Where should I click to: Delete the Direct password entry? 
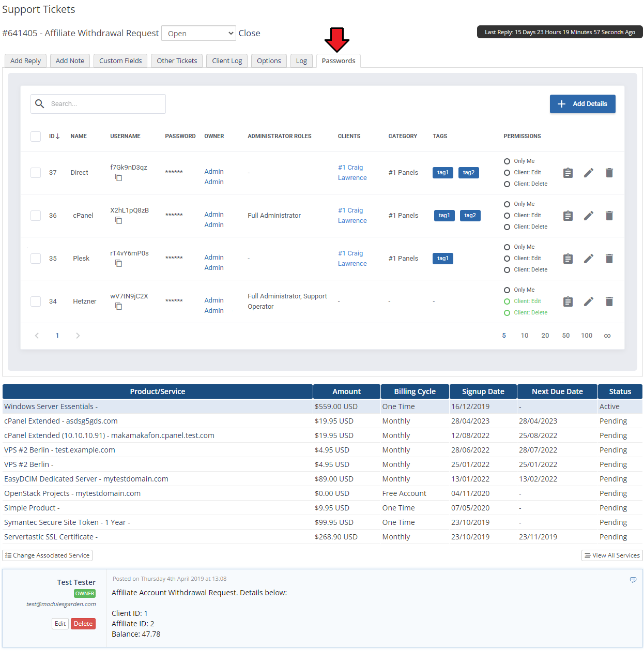pyautogui.click(x=609, y=173)
